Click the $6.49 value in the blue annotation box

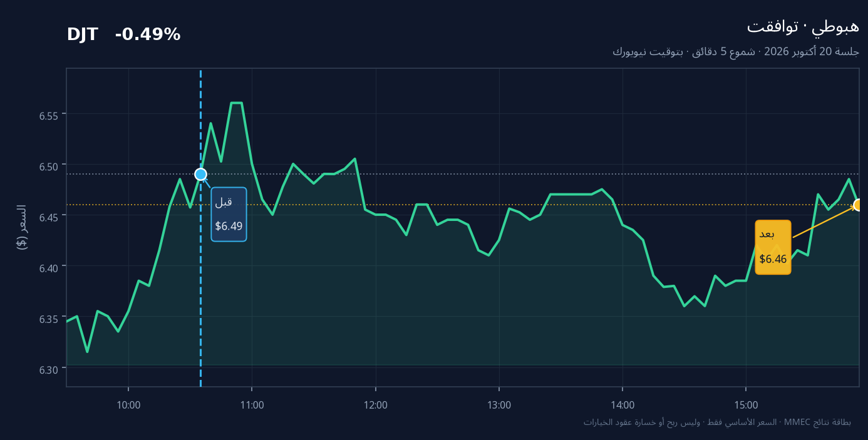pyautogui.click(x=229, y=227)
